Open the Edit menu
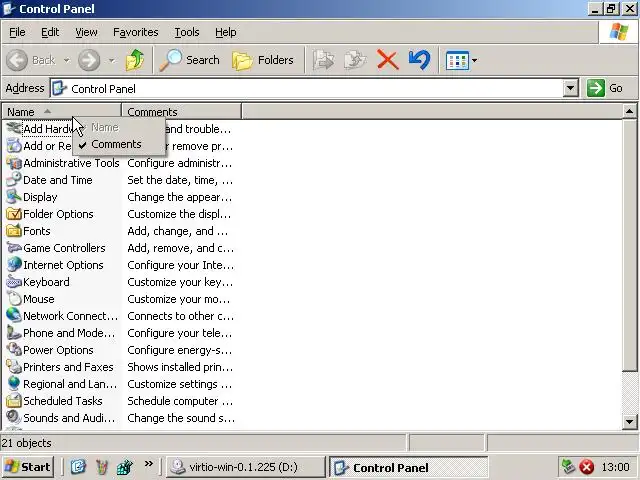This screenshot has width=640, height=480. tap(50, 32)
